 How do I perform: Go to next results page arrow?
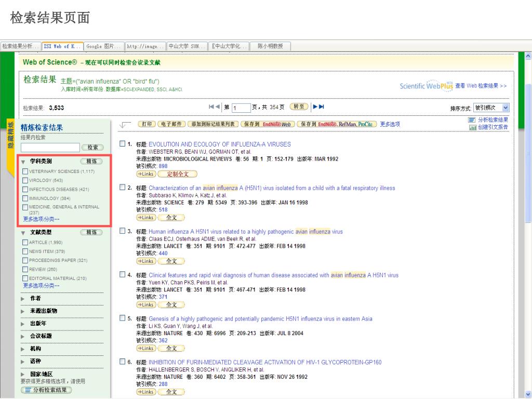(315, 107)
